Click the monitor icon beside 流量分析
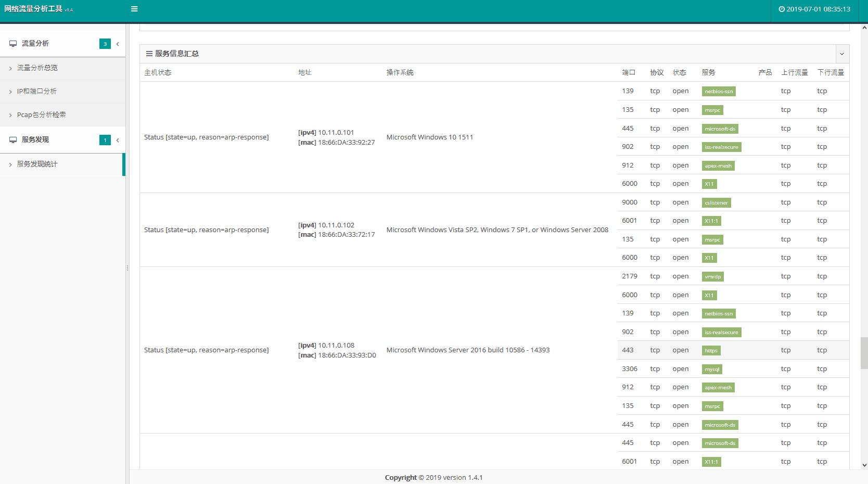Screen dimensions: 868x484 coord(13,44)
